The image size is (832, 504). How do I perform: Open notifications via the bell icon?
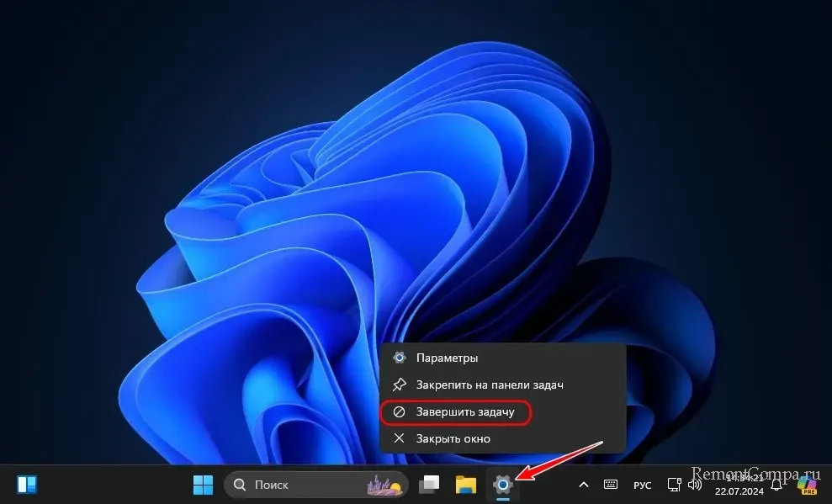[776, 485]
